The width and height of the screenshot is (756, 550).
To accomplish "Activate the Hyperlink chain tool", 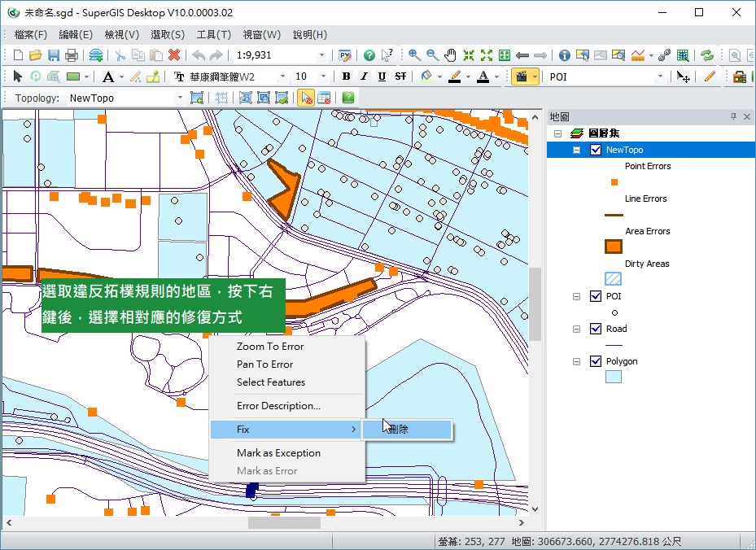I will pyautogui.click(x=664, y=55).
